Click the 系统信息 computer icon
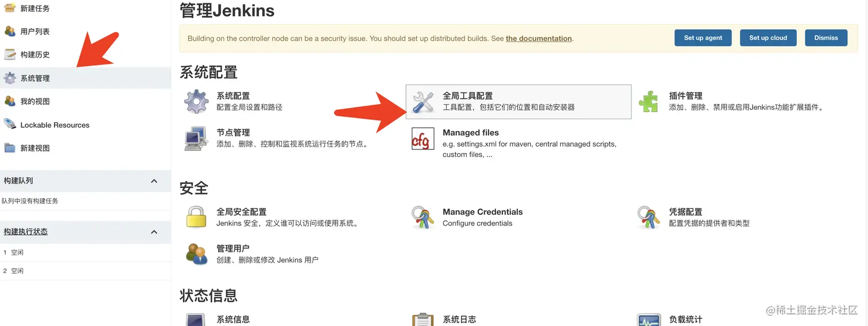 [x=196, y=320]
